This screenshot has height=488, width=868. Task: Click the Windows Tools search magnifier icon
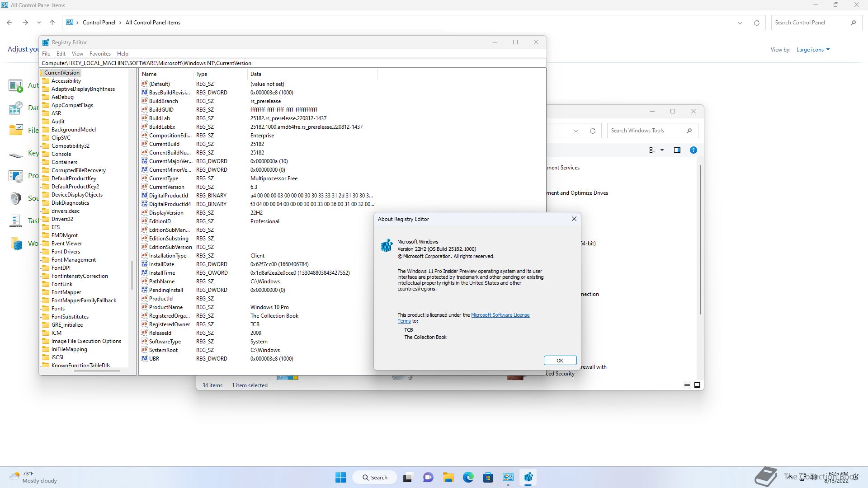point(689,131)
